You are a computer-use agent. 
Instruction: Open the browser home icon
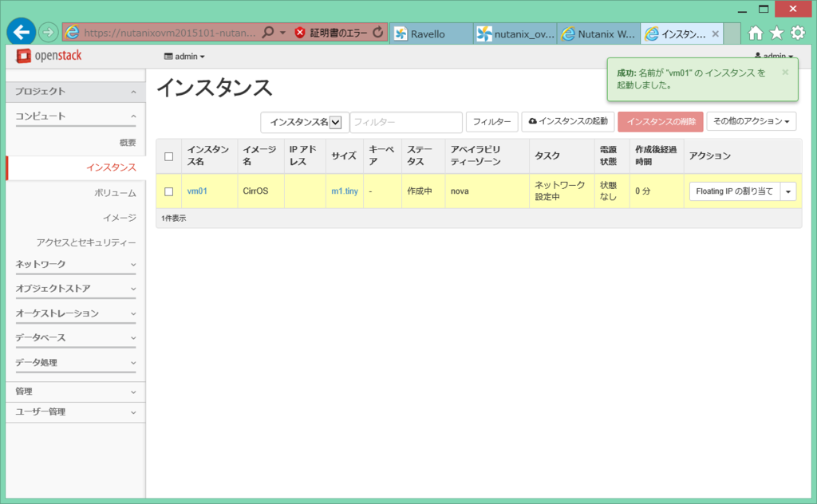pyautogui.click(x=755, y=33)
